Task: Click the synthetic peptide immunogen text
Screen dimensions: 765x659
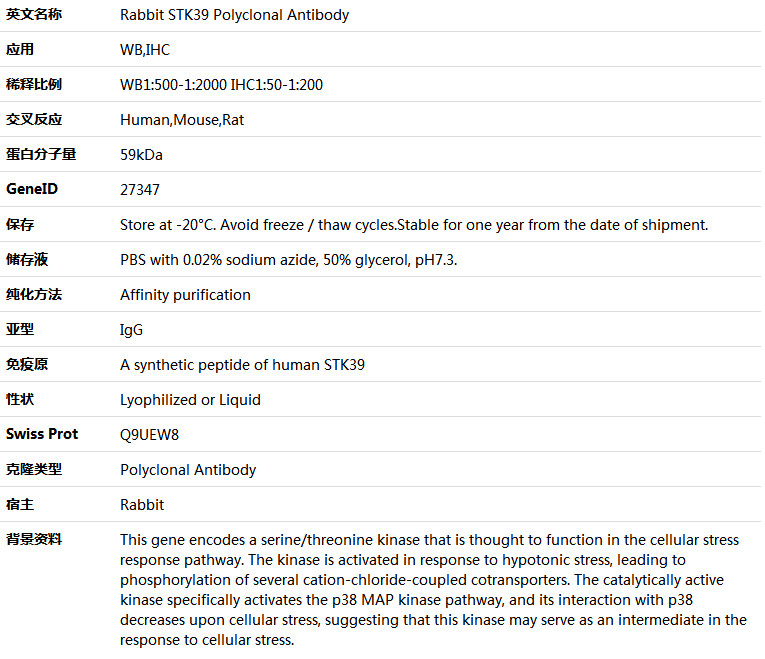Action: tap(242, 365)
